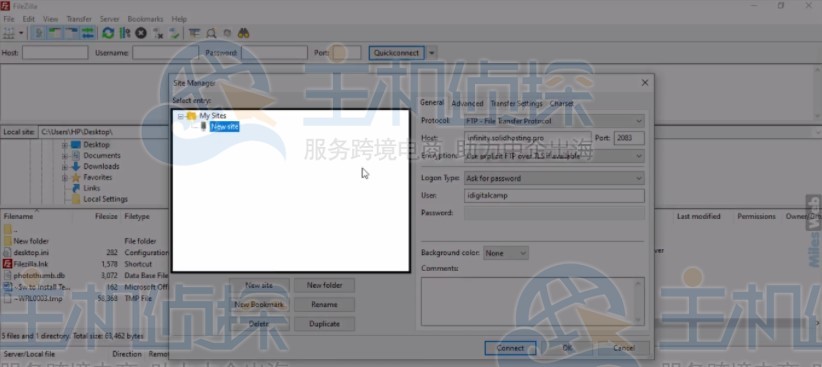Open file search binoculars icon
The height and width of the screenshot is (367, 822).
[x=243, y=33]
